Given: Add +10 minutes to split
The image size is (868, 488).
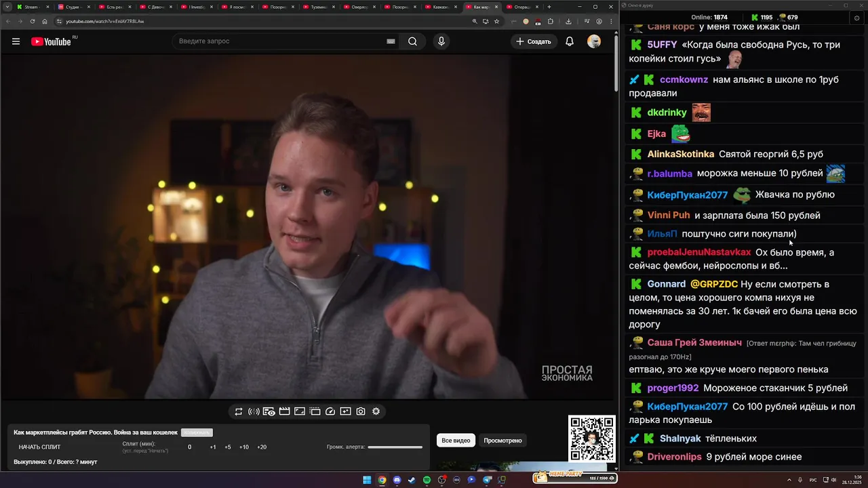Looking at the screenshot, I should click(244, 447).
